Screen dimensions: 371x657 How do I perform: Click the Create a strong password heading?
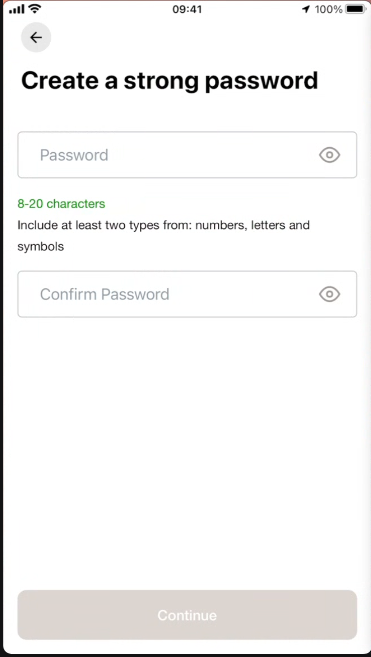(x=169, y=80)
